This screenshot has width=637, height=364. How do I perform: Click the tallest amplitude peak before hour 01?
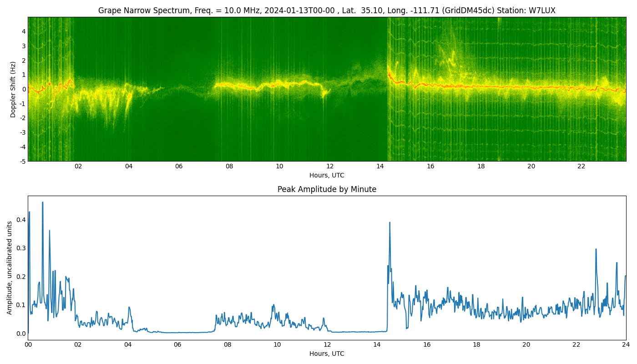pyautogui.click(x=43, y=203)
